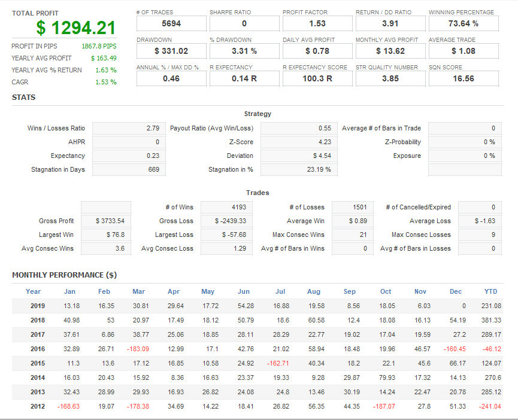Select the % Drawdown value 3.31 %
This screenshot has height=420, width=518.
[x=244, y=51]
